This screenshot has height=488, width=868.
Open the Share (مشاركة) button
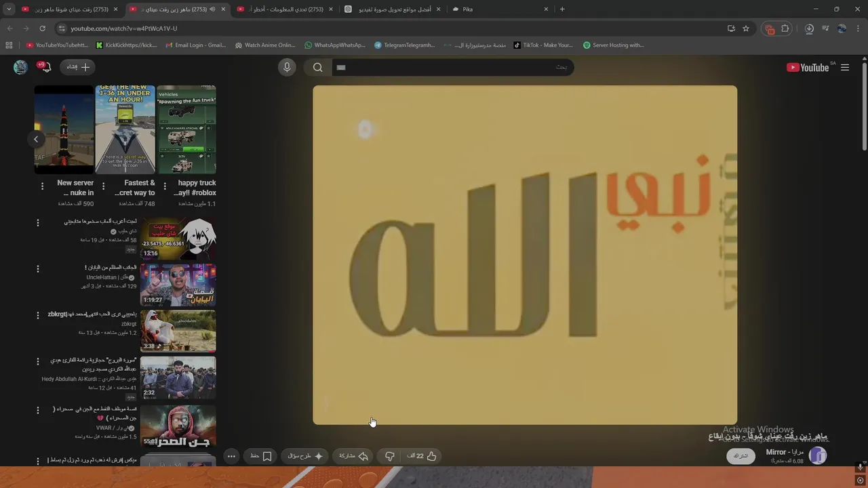tap(353, 456)
